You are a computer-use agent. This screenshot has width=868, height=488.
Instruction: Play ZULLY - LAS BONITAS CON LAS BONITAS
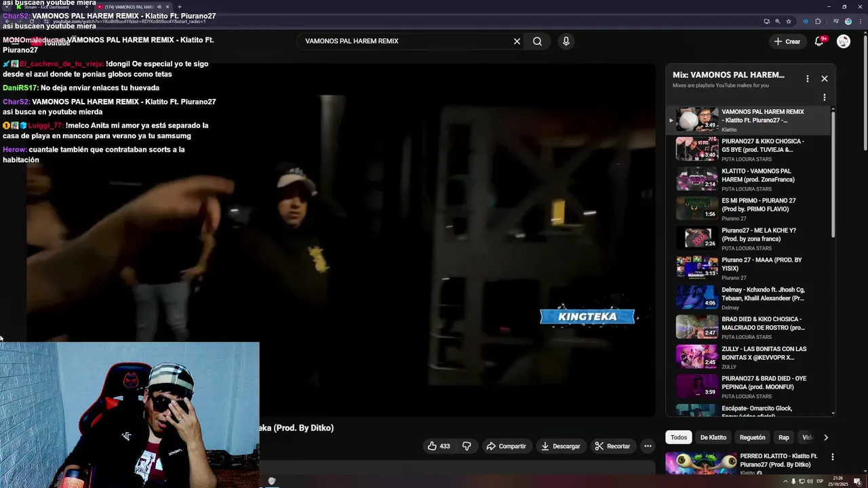coord(748,357)
